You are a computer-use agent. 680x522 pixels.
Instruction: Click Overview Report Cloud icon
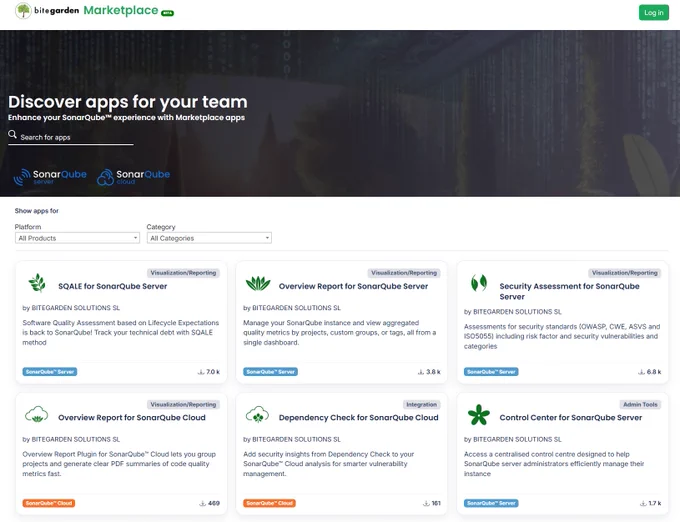(x=37, y=414)
